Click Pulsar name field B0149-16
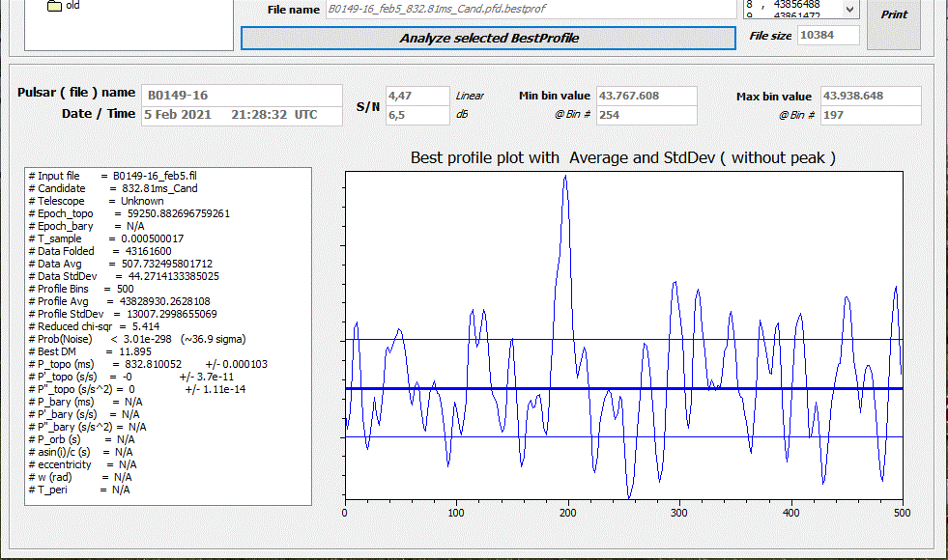Image resolution: width=948 pixels, height=560 pixels. click(x=242, y=95)
